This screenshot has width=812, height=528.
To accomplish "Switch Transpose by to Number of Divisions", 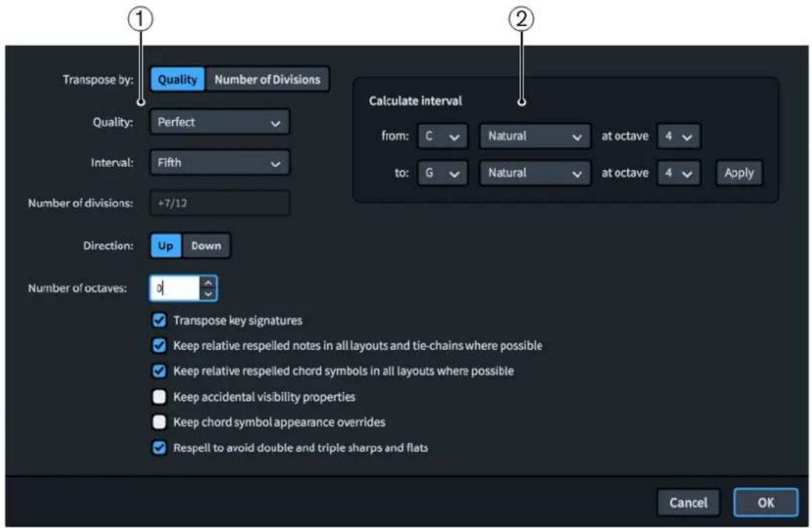I will [267, 79].
